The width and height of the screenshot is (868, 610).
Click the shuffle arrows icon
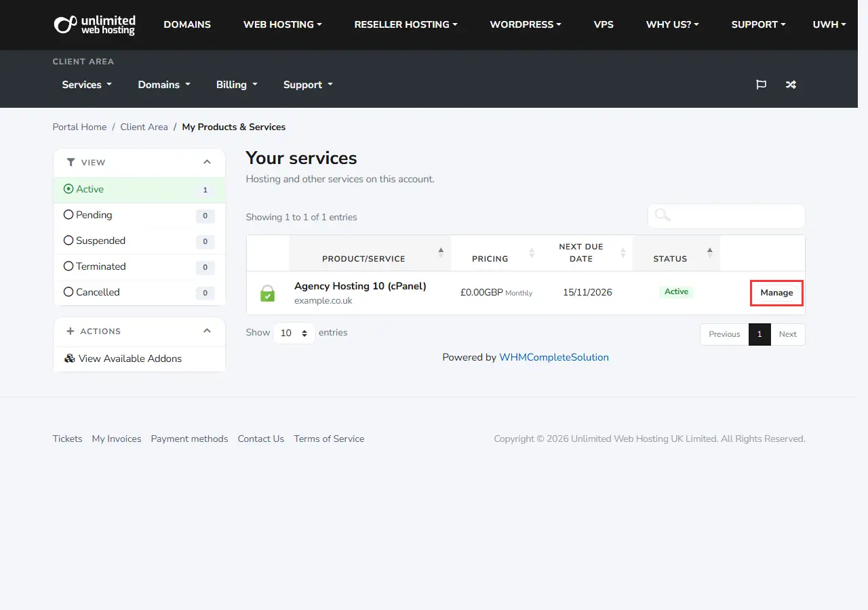[x=791, y=85]
